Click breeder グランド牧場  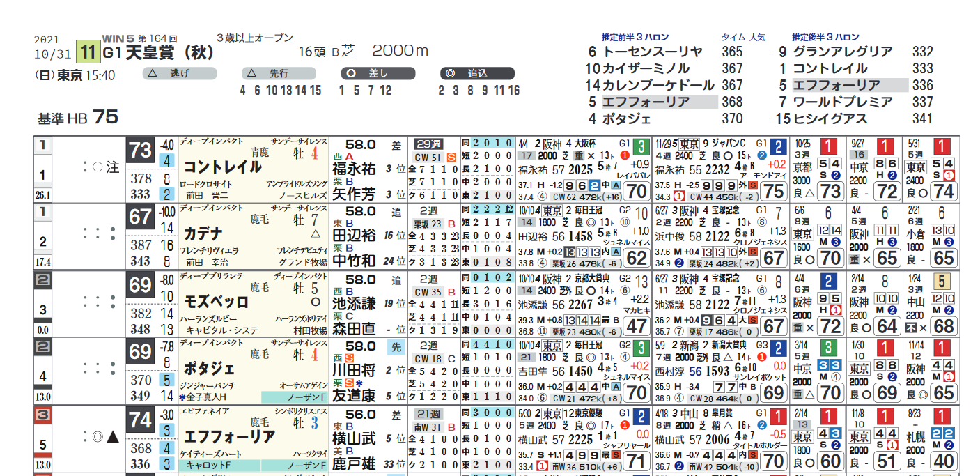click(304, 263)
